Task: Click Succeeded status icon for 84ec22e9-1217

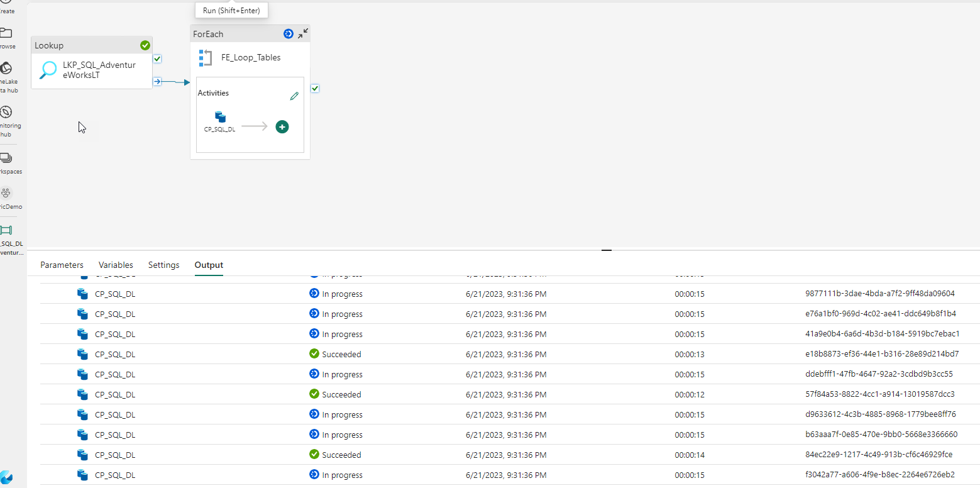Action: click(x=314, y=454)
